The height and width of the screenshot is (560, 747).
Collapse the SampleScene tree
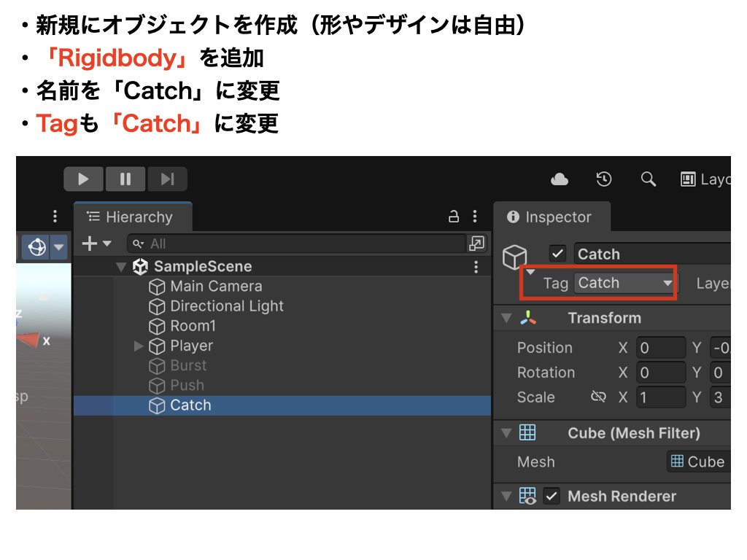(x=121, y=267)
